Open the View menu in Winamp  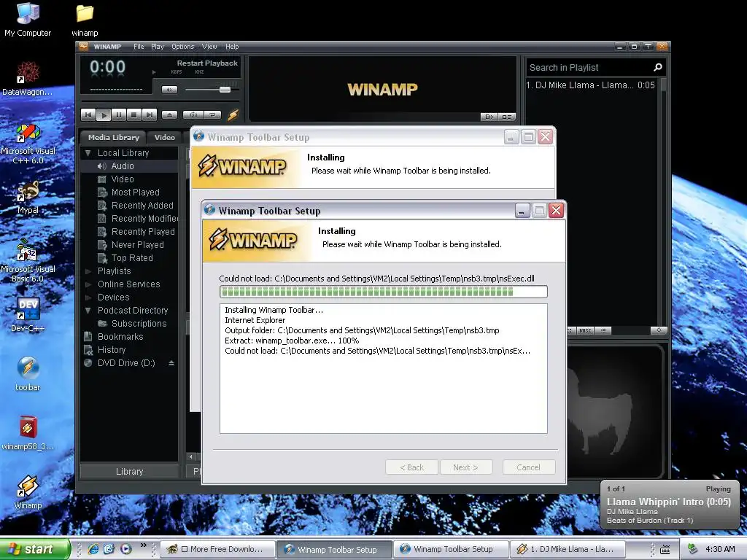click(209, 47)
